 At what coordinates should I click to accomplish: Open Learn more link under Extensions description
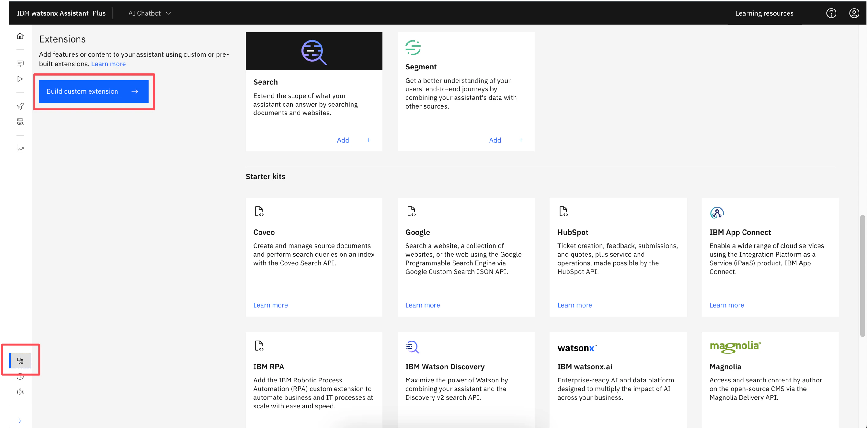(x=109, y=64)
